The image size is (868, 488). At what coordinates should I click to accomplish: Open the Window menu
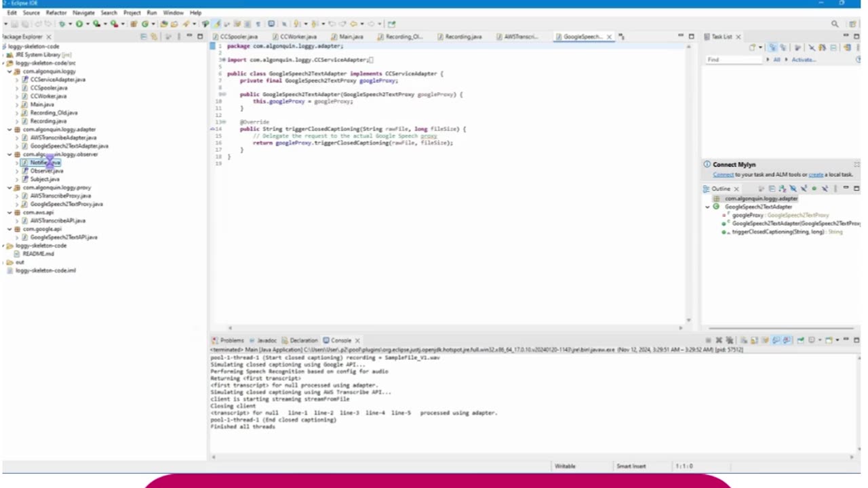[x=173, y=13]
